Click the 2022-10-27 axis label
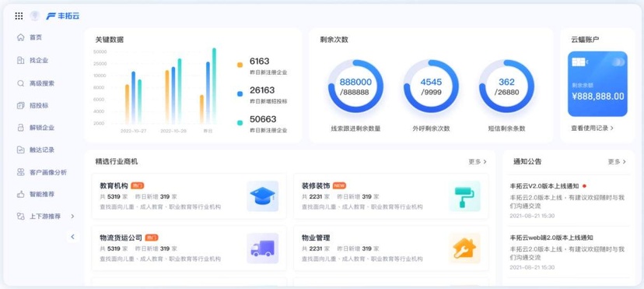 (x=134, y=131)
